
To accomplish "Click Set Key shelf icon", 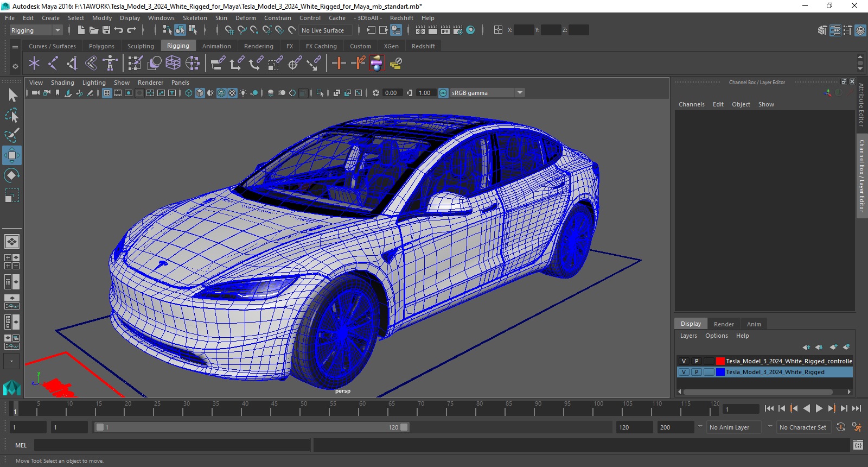I will [339, 64].
